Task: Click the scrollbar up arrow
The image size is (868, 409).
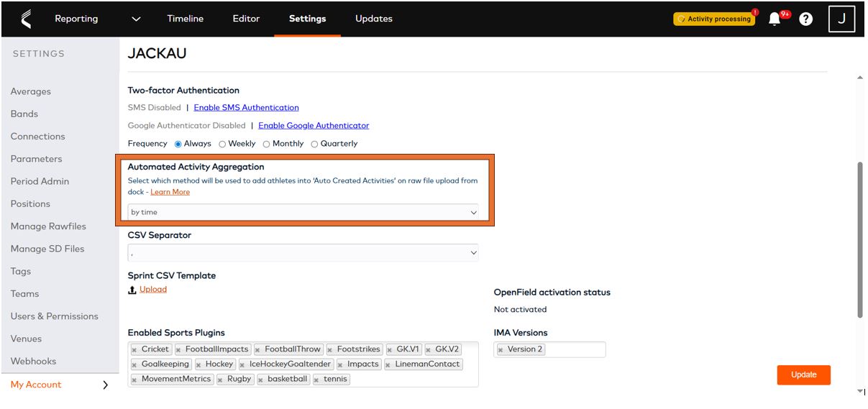Action: pos(860,77)
